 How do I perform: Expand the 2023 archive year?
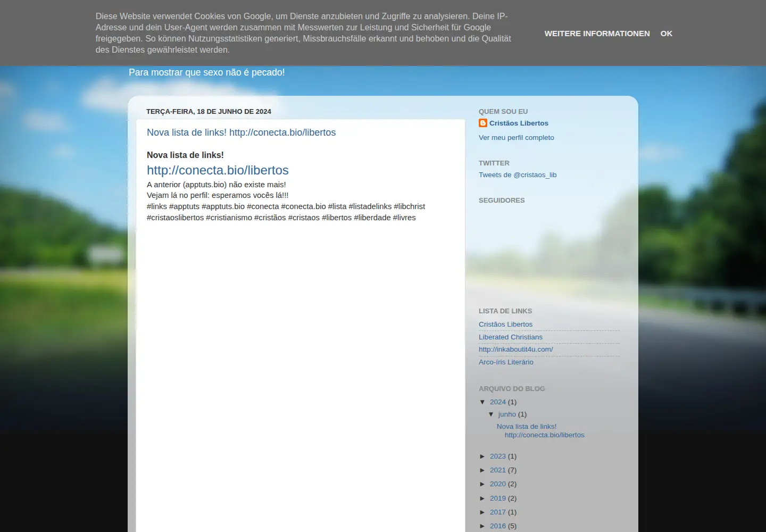482,456
